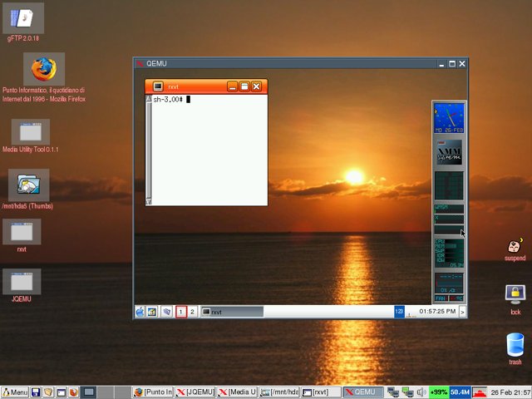Viewport: 532px width, 399px height.
Task: Click the lock screen padlock icon
Action: tap(515, 294)
